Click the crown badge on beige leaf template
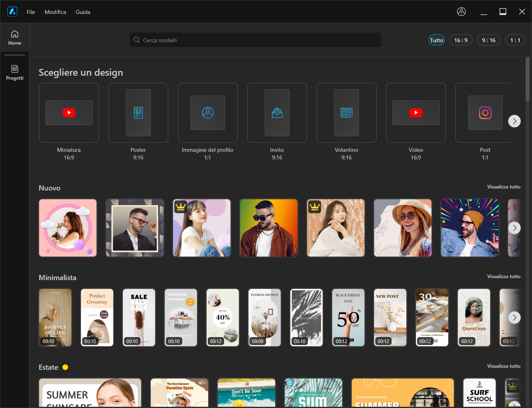This screenshot has height=408, width=532. pyautogui.click(x=315, y=206)
